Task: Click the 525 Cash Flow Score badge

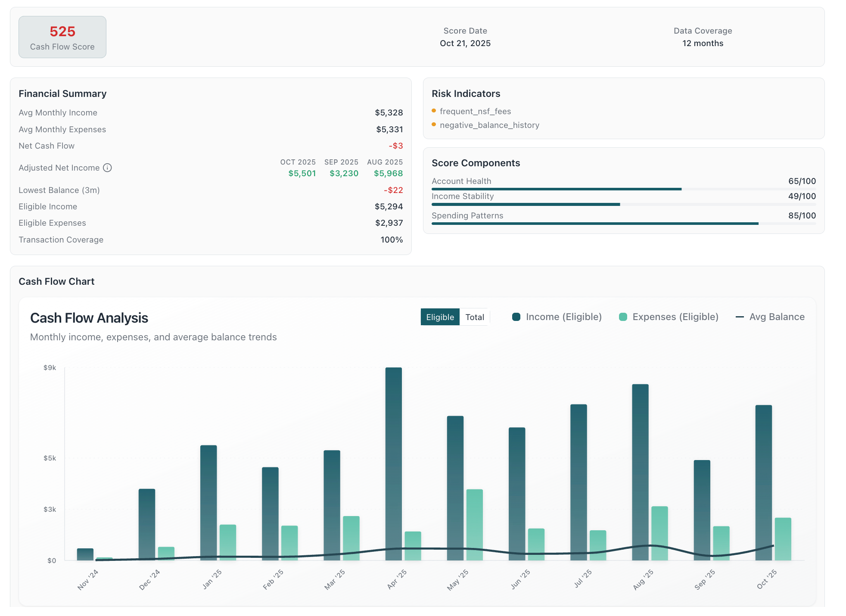Action: [62, 37]
